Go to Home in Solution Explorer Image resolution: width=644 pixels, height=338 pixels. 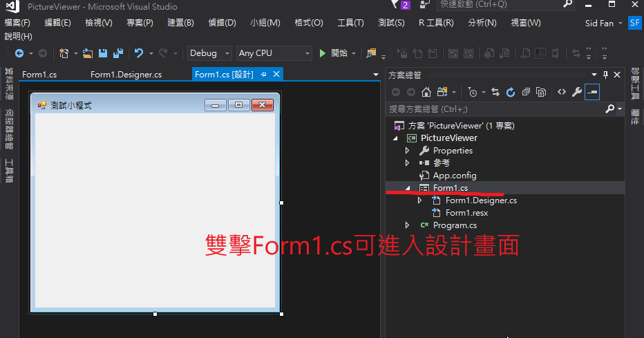[x=426, y=92]
